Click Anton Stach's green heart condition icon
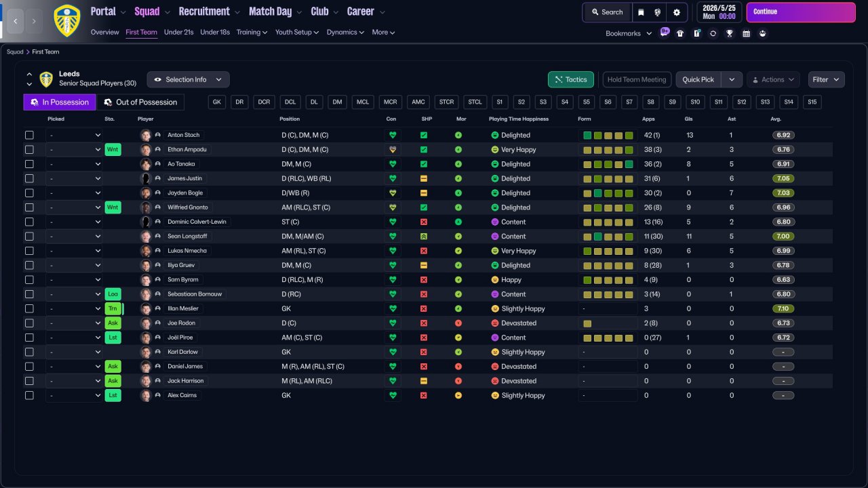This screenshot has width=868, height=488. coord(392,135)
